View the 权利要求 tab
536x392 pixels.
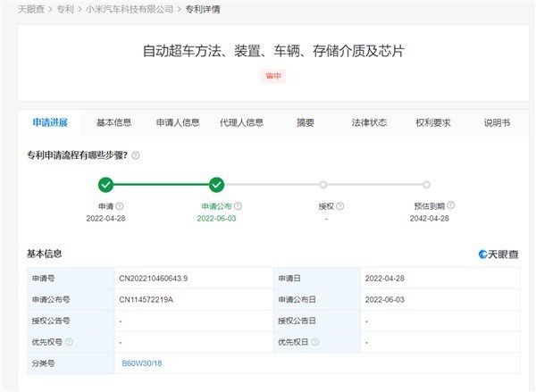coord(432,122)
